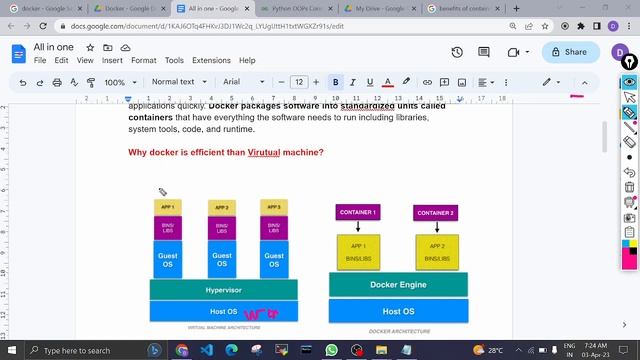Click the pen nib annotation extension button
The width and height of the screenshot is (640, 360).
pos(629,62)
